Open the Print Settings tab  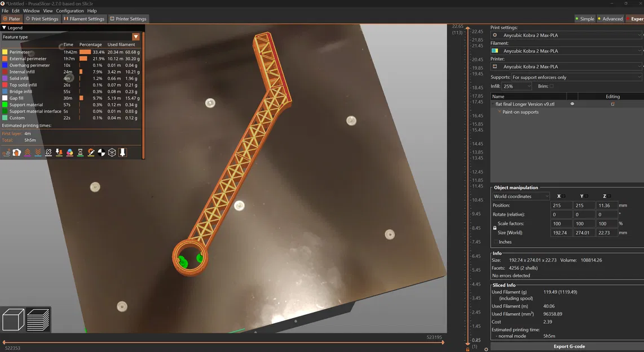click(x=42, y=19)
